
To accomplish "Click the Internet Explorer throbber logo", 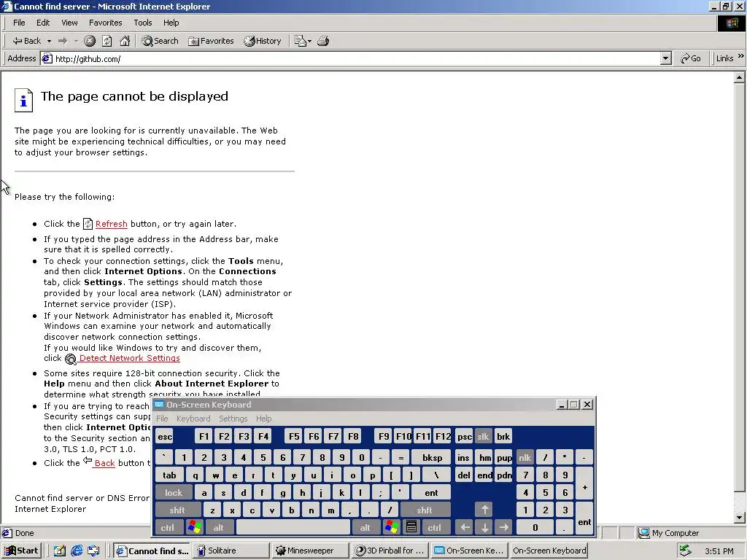I will click(731, 23).
